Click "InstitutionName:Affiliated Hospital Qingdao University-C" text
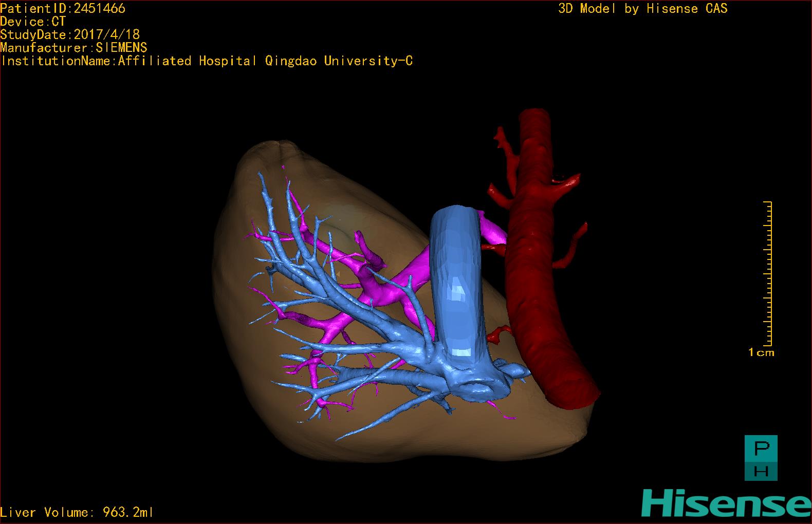812x524 pixels. click(x=207, y=61)
